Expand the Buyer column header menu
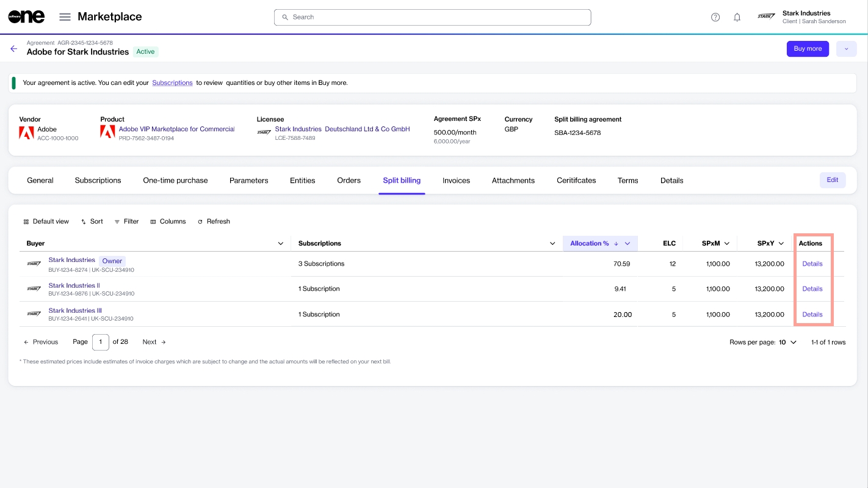The image size is (868, 488). click(x=281, y=244)
